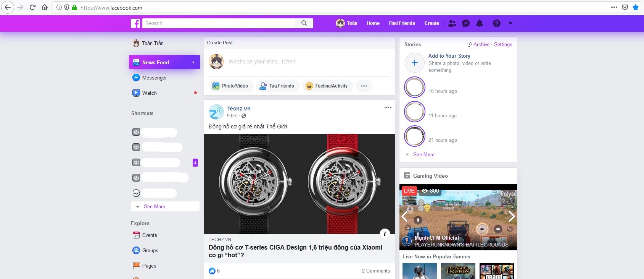Go to next gaming video arrow
This screenshot has width=644, height=279.
512,217
